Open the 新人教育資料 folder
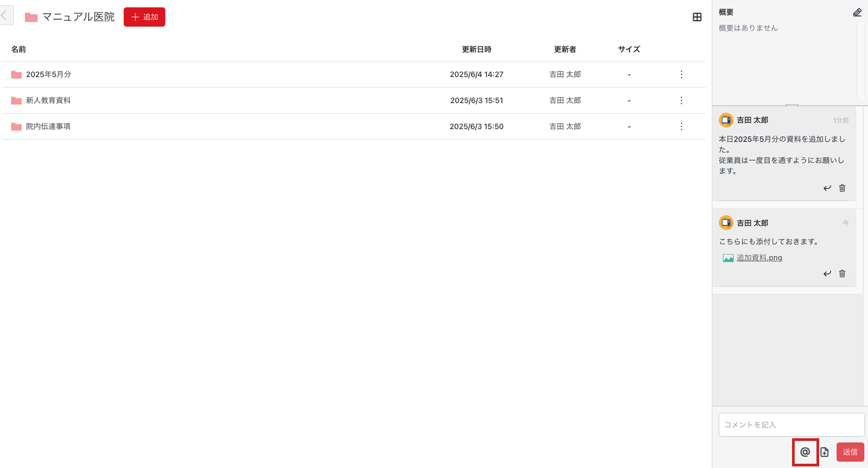The width and height of the screenshot is (868, 468). pos(48,100)
